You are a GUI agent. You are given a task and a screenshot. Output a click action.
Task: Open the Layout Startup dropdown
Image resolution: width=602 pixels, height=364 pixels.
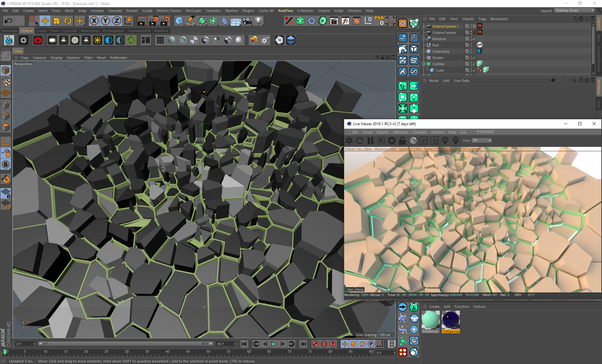point(575,10)
